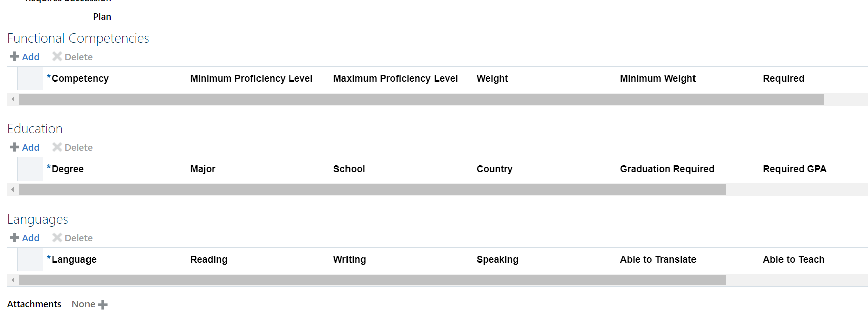This screenshot has height=311, width=868.
Task: Click the Able to Translate column header
Action: (658, 259)
